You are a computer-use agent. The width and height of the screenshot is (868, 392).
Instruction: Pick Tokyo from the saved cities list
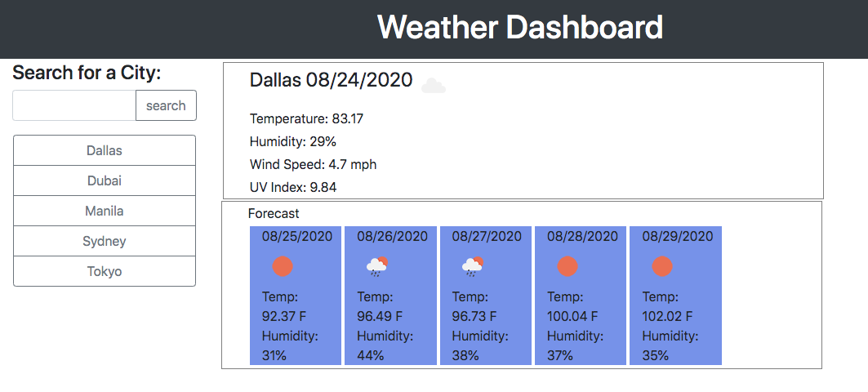click(105, 271)
